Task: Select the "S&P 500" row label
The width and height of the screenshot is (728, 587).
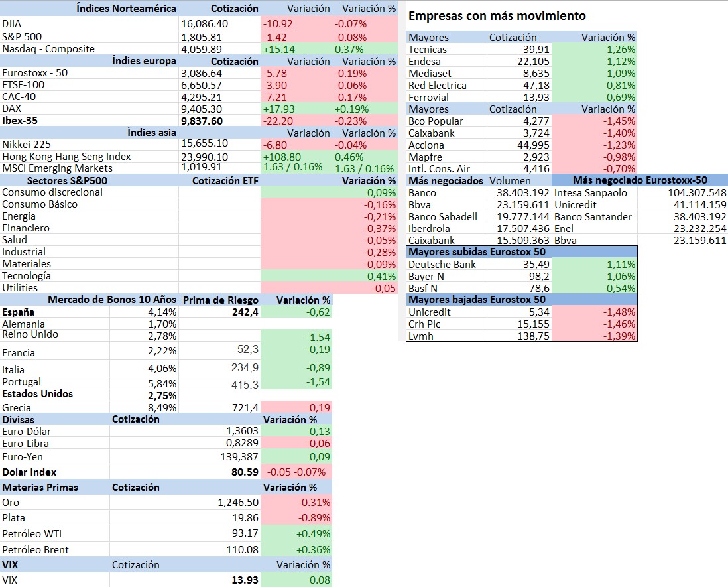Action: [22, 36]
